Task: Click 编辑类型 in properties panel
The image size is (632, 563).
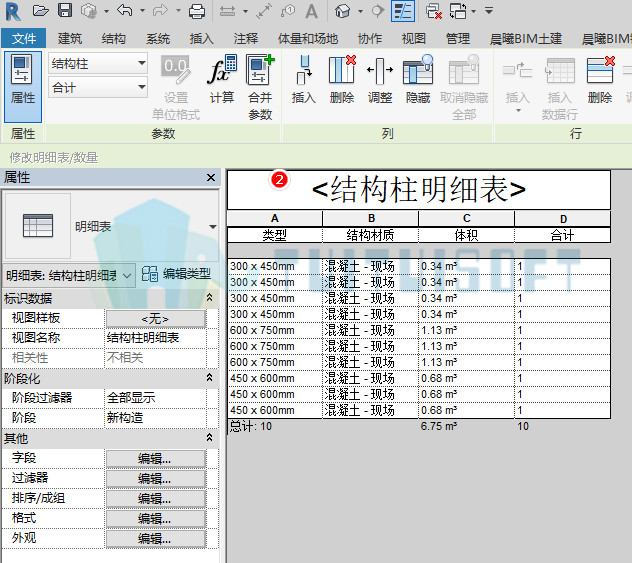Action: pos(177,274)
